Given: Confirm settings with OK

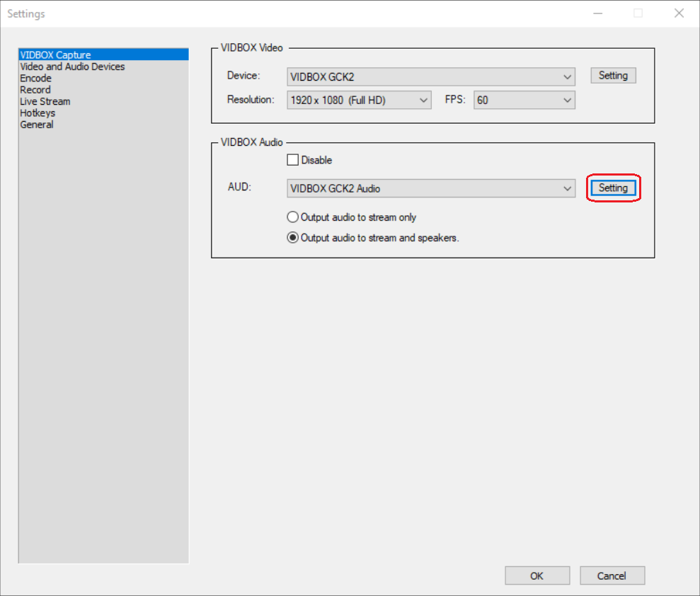Looking at the screenshot, I should point(537,575).
